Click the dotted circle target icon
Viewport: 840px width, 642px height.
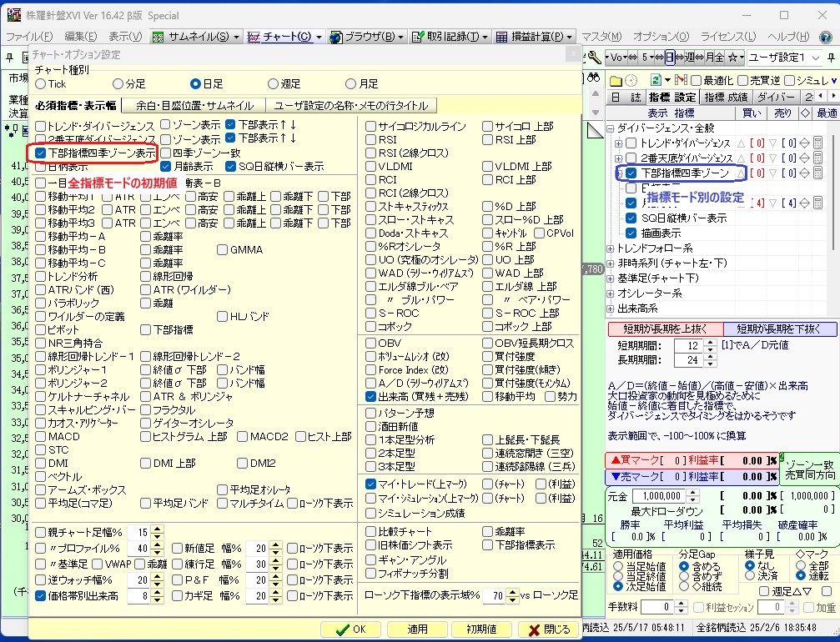coord(631,81)
